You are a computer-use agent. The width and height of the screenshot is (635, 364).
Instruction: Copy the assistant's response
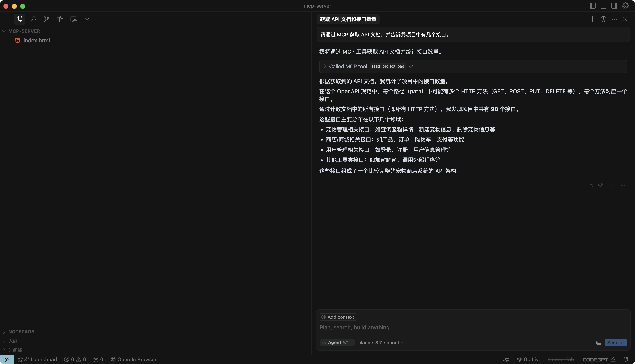(x=611, y=185)
